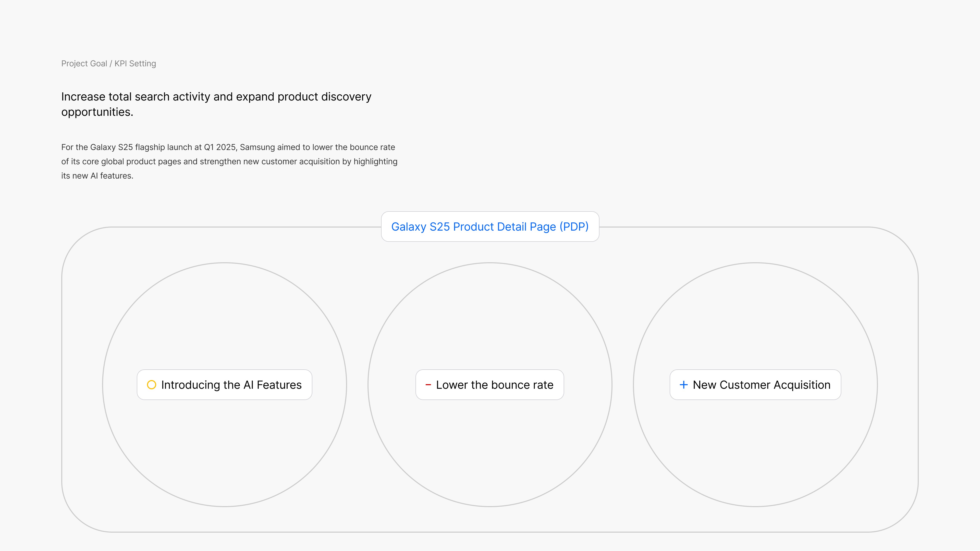980x551 pixels.
Task: Click the its new AI features line
Action: 97,176
